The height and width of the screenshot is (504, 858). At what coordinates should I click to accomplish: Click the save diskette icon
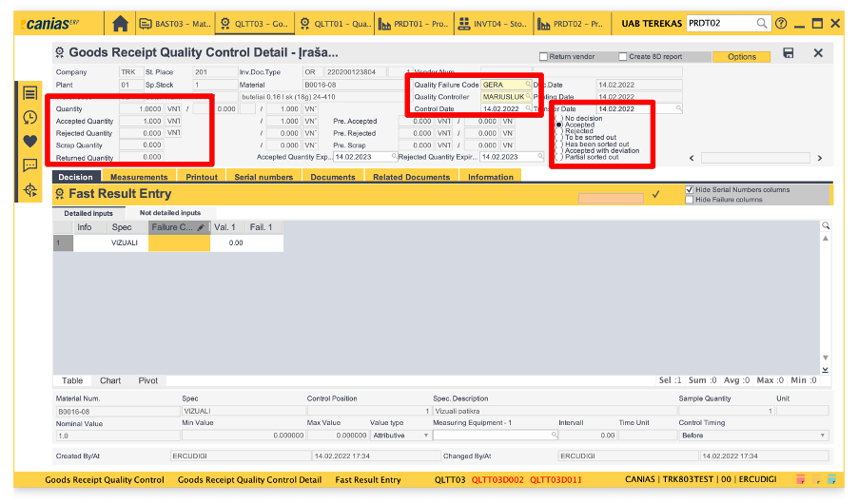pos(789,53)
